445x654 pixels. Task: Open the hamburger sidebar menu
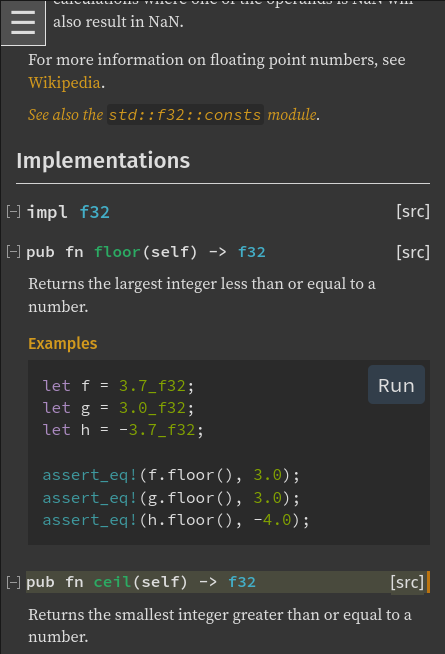23,23
